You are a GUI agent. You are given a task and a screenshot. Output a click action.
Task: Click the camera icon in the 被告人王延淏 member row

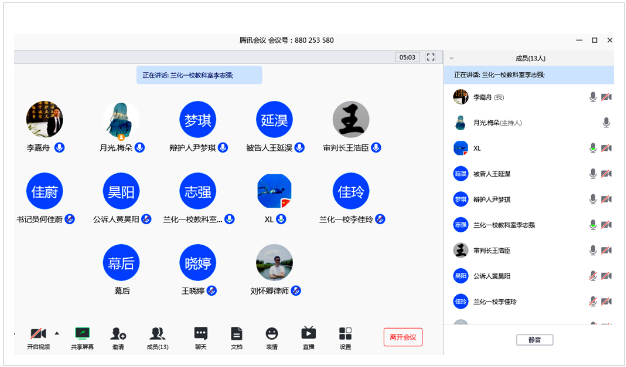(x=606, y=174)
